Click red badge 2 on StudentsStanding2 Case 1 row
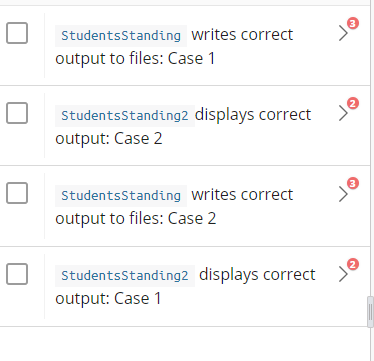This screenshot has height=361, width=374. (x=353, y=264)
